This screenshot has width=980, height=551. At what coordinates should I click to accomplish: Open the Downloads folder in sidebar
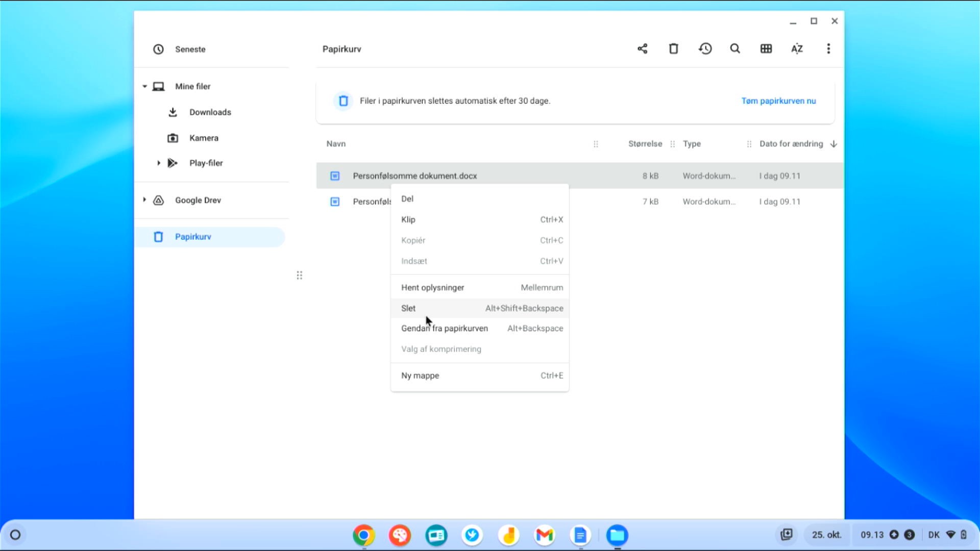210,112
